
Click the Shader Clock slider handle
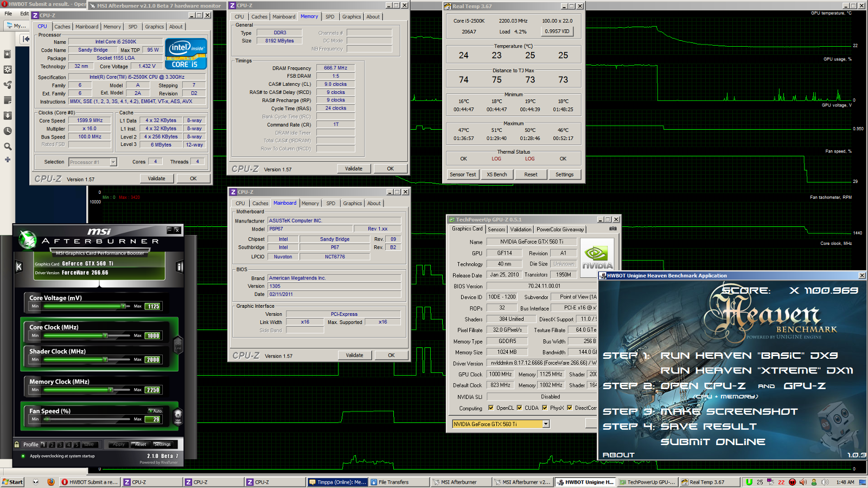pos(105,359)
